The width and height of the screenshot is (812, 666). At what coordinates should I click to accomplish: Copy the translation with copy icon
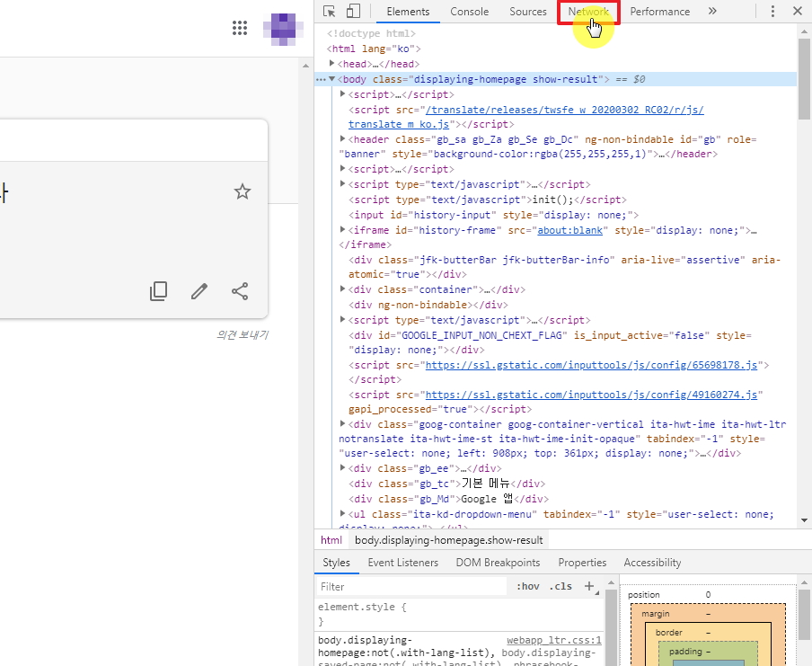158,291
